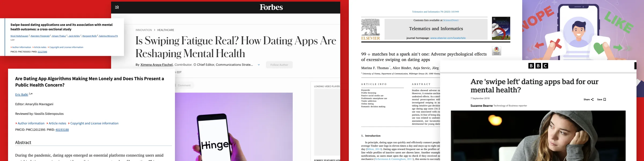Open the Forbes menu search icon
Viewport: 644px width, 161px height.
click(117, 7)
